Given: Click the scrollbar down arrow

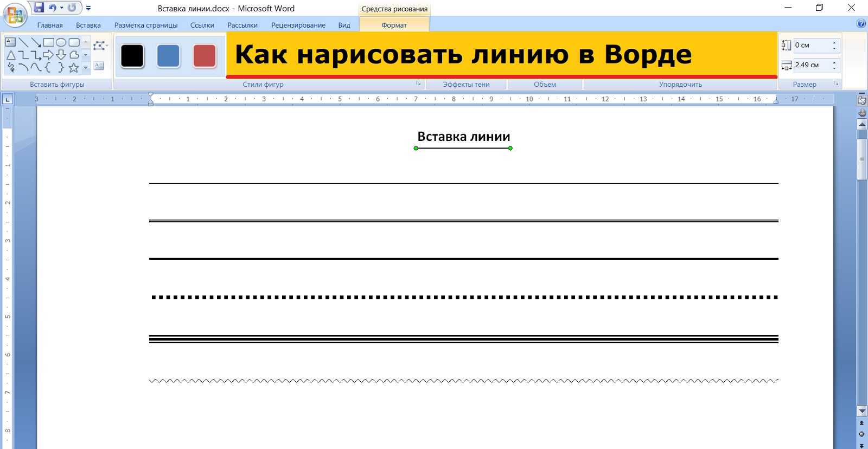Looking at the screenshot, I should pyautogui.click(x=861, y=411).
